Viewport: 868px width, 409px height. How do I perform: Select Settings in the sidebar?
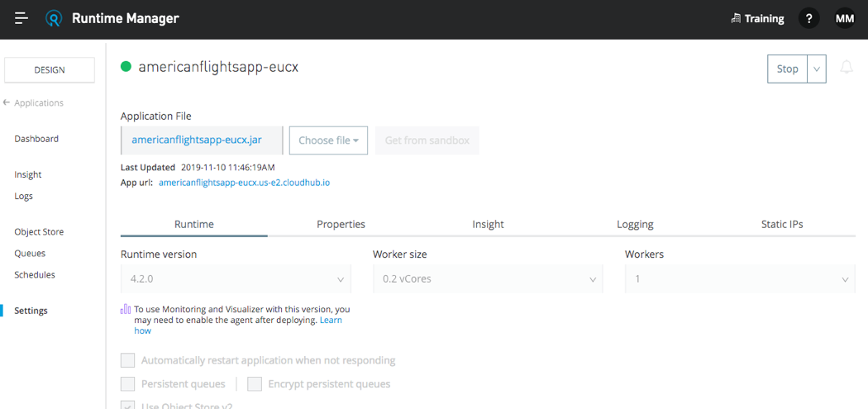(31, 311)
